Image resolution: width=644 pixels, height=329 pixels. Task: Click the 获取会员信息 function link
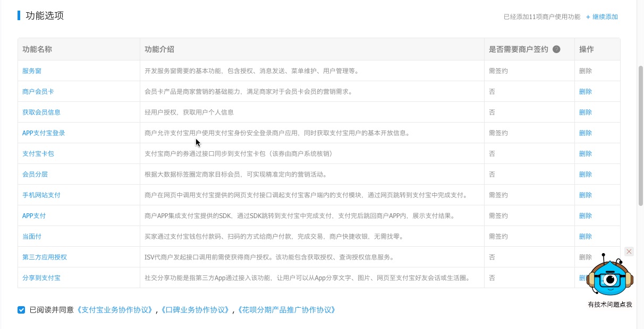click(x=41, y=112)
